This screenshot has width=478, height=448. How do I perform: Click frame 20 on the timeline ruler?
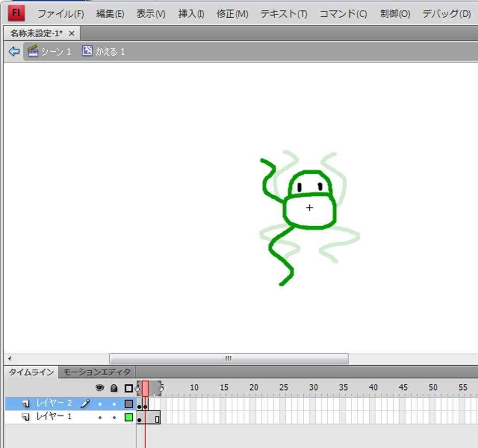pyautogui.click(x=253, y=387)
